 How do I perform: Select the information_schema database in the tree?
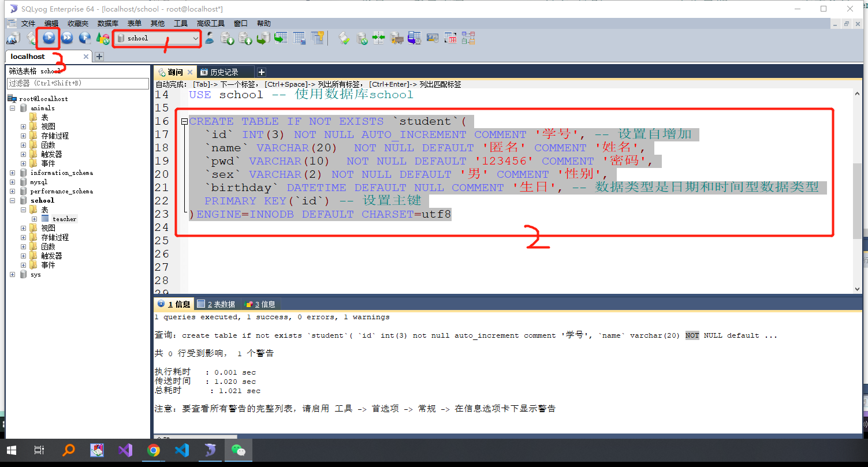(x=61, y=173)
